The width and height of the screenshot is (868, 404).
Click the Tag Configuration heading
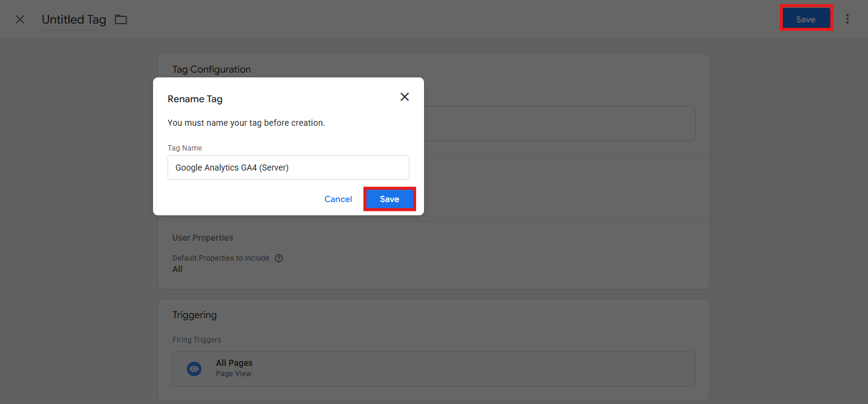click(212, 70)
